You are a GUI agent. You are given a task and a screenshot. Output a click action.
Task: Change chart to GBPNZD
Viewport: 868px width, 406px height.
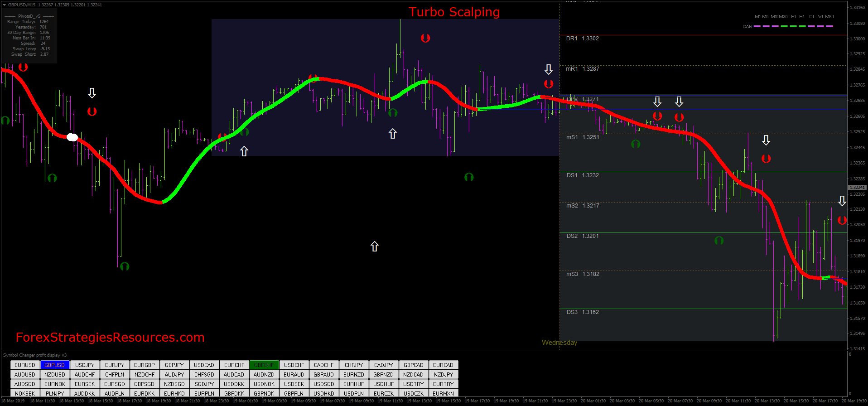click(x=384, y=375)
